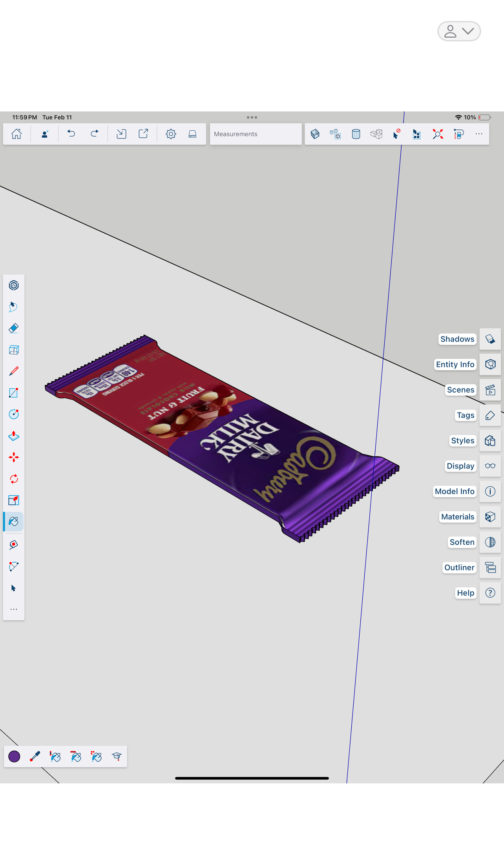
Task: Open the graduation cap instructor icon
Action: pyautogui.click(x=117, y=756)
